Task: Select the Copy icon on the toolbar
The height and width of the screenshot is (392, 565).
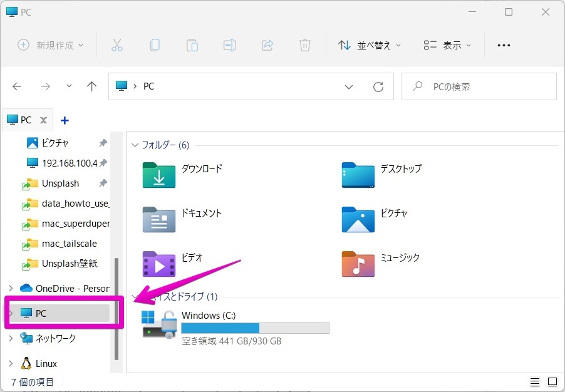Action: [x=155, y=44]
